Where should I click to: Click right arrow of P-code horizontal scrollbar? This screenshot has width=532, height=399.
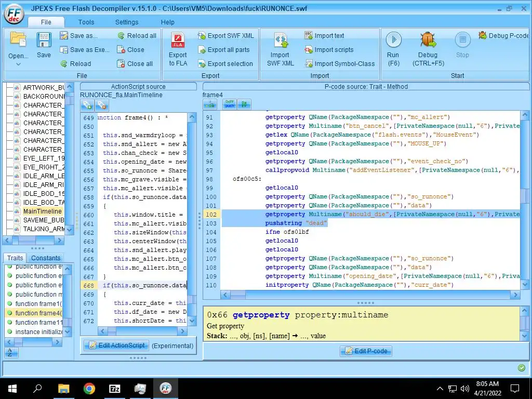click(x=515, y=295)
